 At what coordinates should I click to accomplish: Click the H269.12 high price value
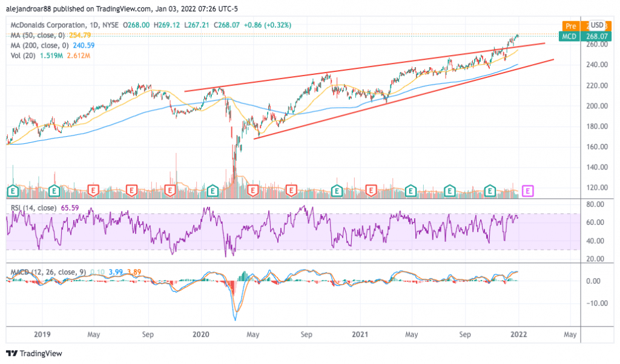(x=167, y=25)
